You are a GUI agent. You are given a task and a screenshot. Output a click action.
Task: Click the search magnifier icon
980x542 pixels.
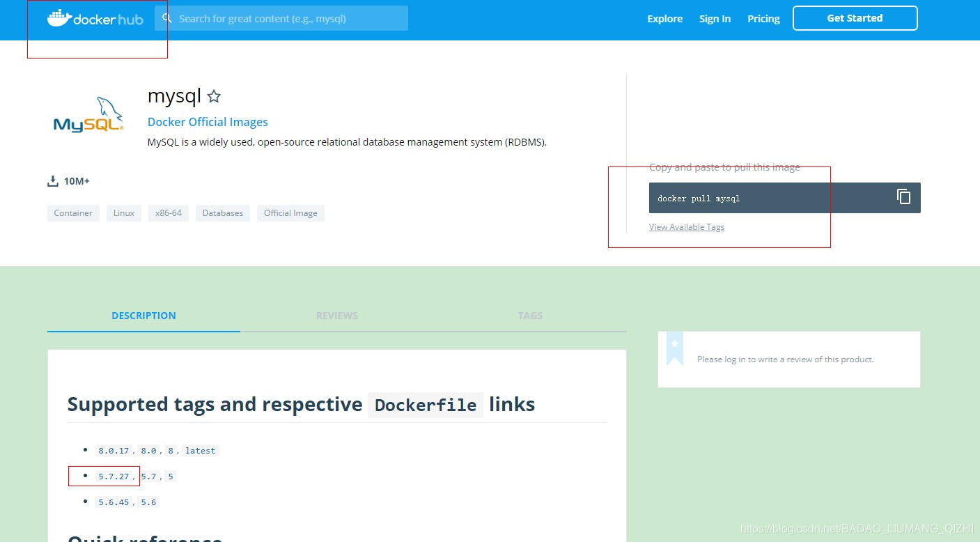click(167, 18)
